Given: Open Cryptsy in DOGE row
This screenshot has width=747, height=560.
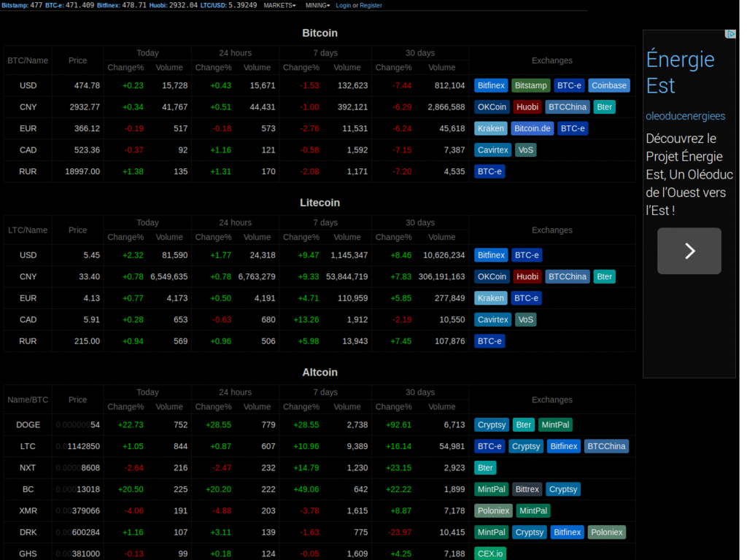Looking at the screenshot, I should point(491,425).
